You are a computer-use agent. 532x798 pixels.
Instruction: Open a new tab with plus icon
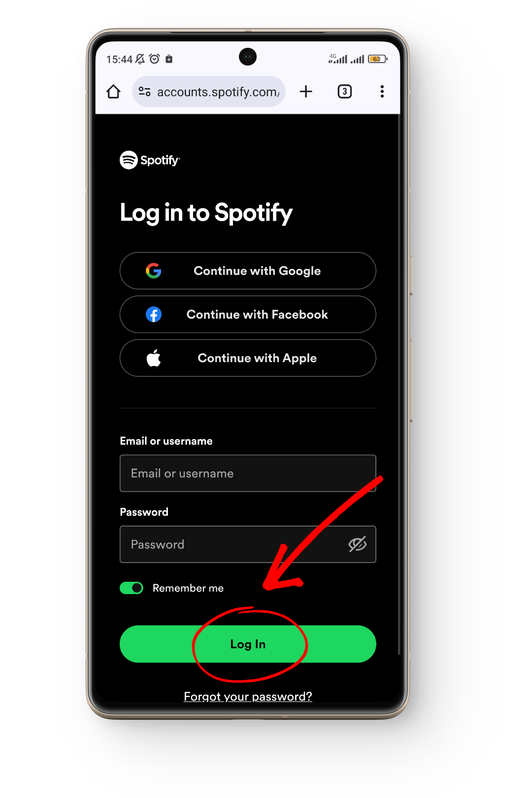point(306,92)
